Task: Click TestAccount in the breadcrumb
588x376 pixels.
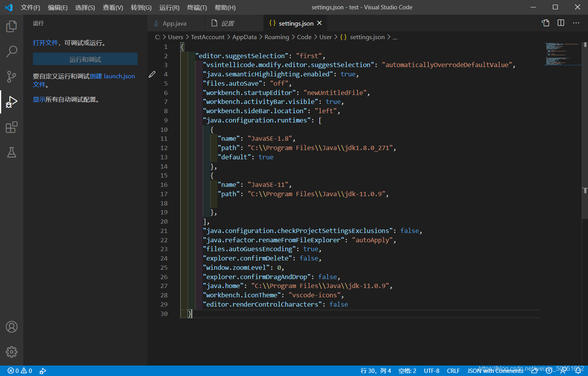Action: (208, 37)
